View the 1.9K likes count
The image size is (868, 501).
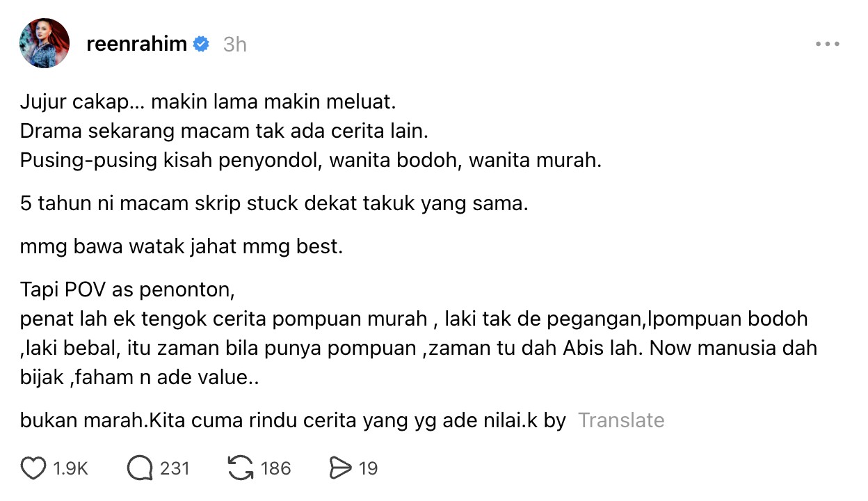pyautogui.click(x=71, y=468)
